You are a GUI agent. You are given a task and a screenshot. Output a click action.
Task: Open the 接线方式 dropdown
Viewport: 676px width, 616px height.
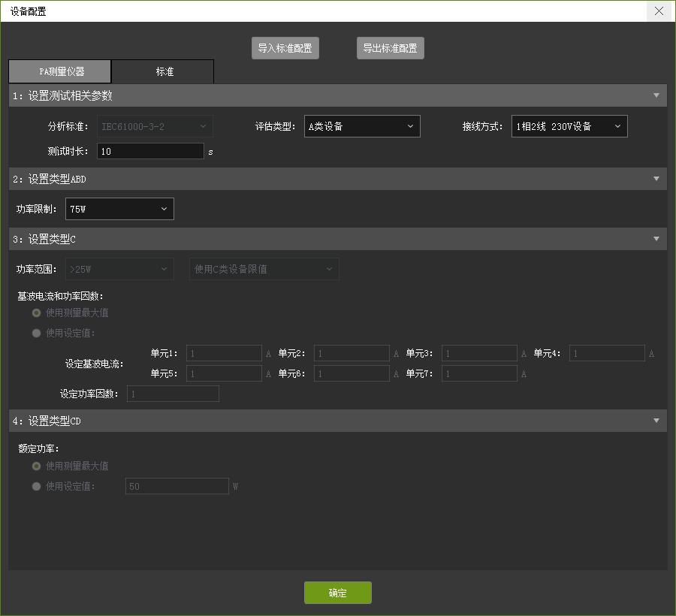(x=569, y=126)
